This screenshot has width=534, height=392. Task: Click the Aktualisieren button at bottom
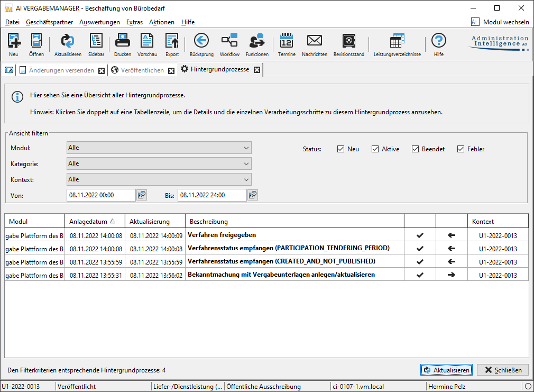tap(446, 370)
